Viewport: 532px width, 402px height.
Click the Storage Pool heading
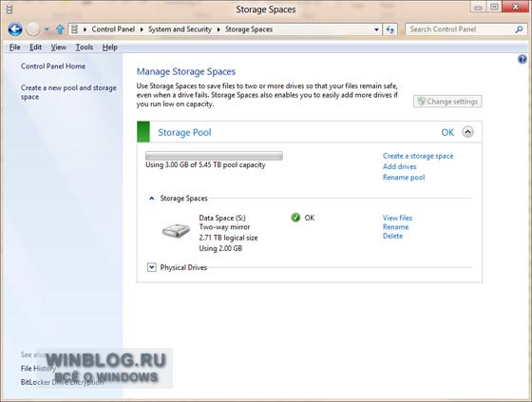point(184,132)
